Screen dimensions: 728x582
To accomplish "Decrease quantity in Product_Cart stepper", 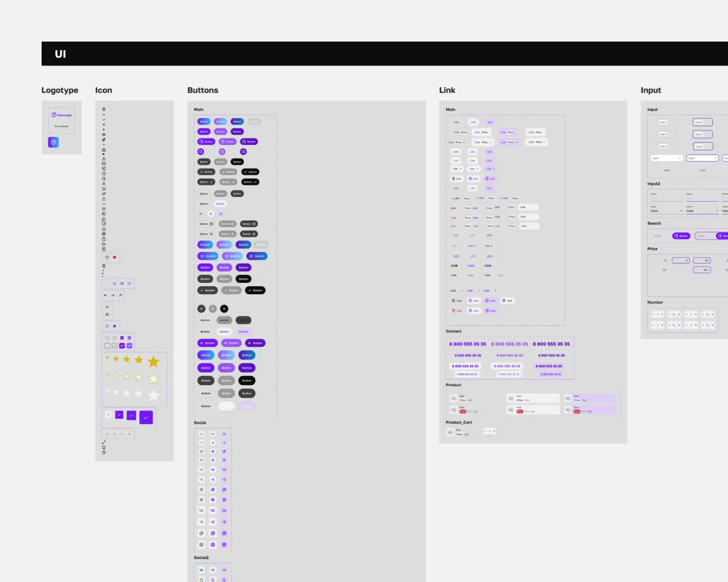I will pos(485,431).
